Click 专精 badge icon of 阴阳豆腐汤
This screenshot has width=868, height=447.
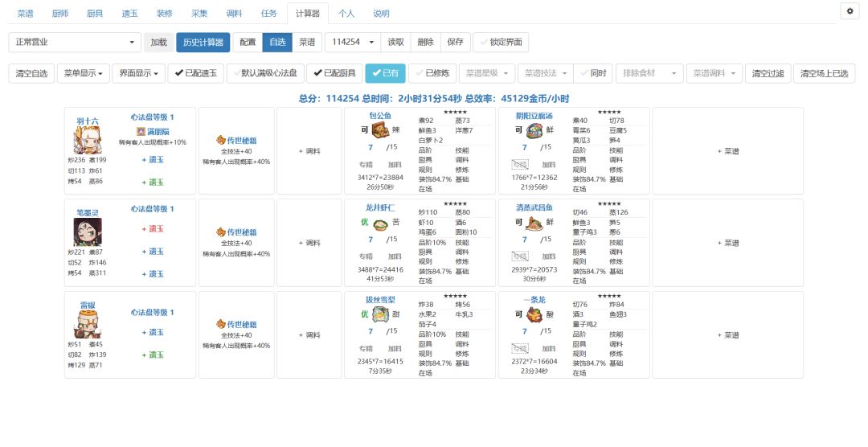520,165
